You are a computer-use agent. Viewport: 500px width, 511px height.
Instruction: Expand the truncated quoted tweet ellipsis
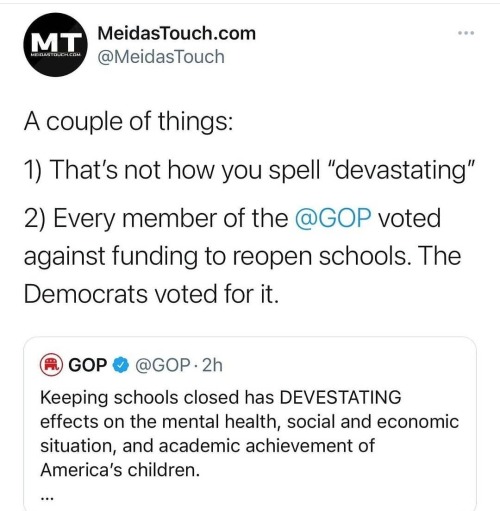coord(46,498)
